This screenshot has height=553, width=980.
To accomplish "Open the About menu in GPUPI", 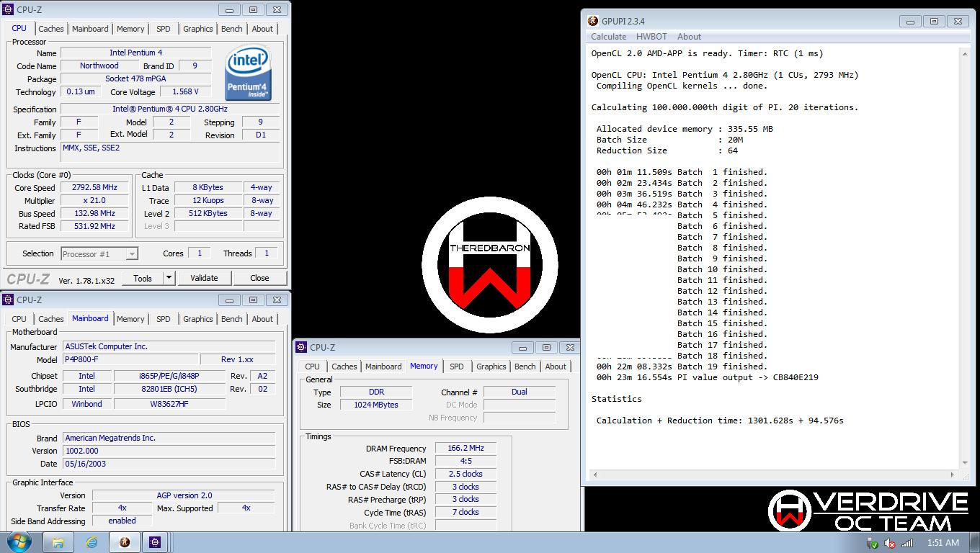I will click(x=689, y=37).
